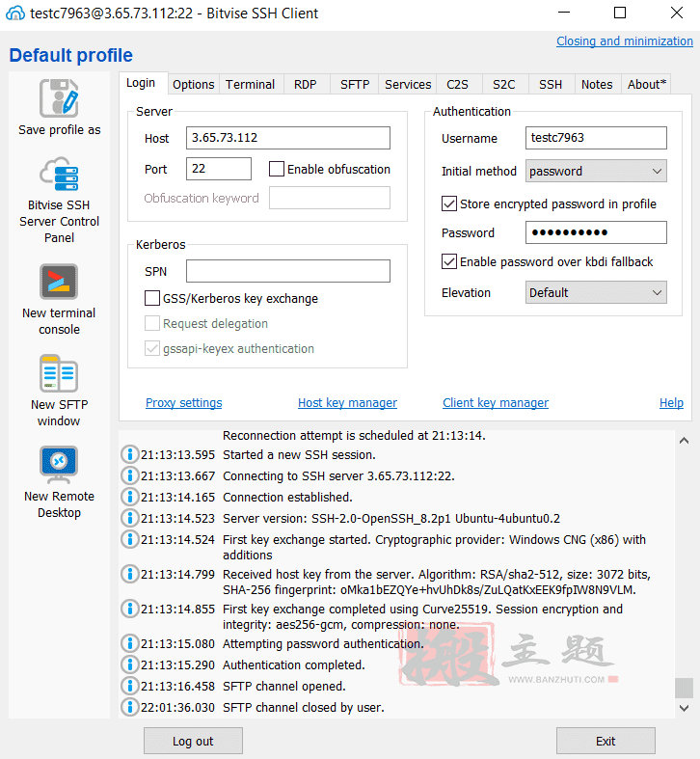Switch to the Terminal tab

[x=250, y=84]
